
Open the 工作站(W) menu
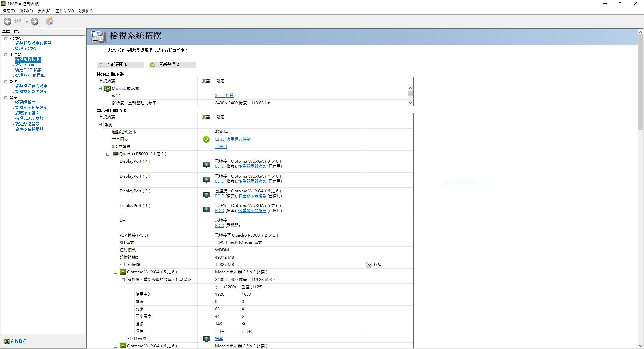pyautogui.click(x=64, y=11)
